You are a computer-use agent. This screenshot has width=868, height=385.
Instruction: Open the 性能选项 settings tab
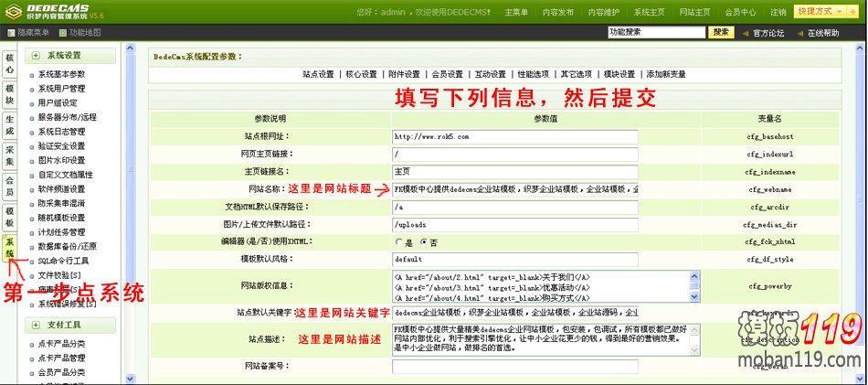[533, 74]
